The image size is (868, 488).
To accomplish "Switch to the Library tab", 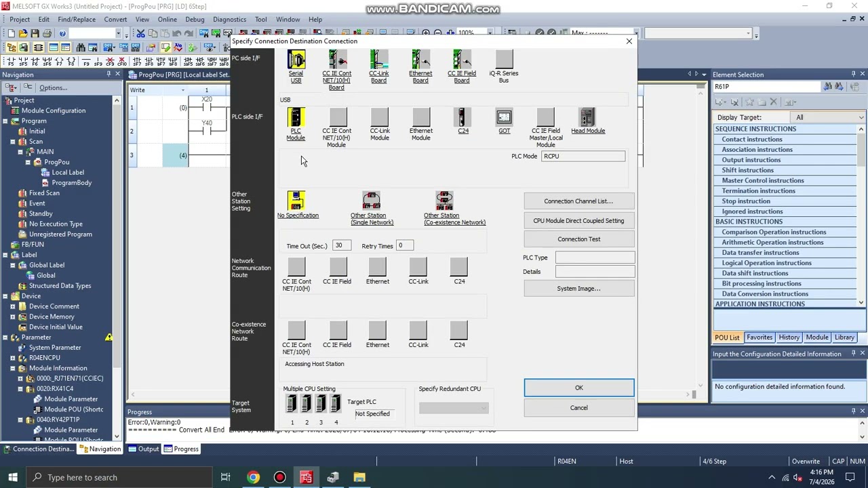I will 844,338.
